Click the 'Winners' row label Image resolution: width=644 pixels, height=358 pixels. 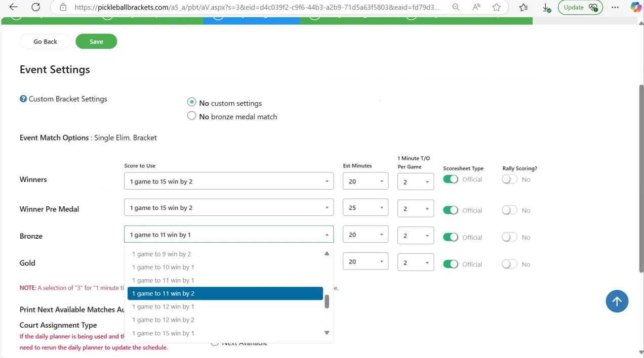33,180
